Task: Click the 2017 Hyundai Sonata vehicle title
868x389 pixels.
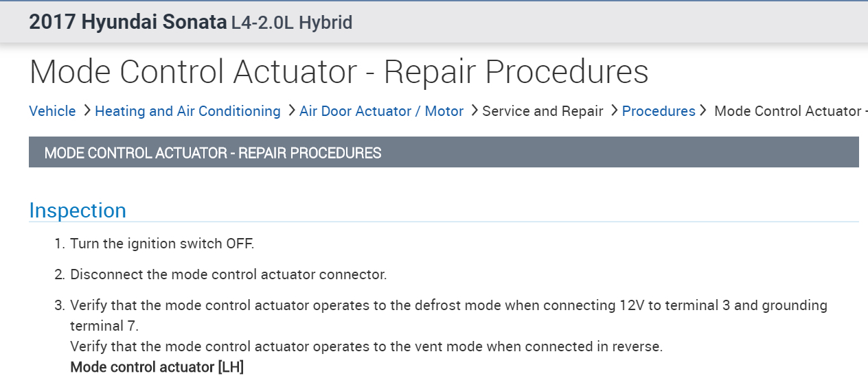Action: click(127, 22)
